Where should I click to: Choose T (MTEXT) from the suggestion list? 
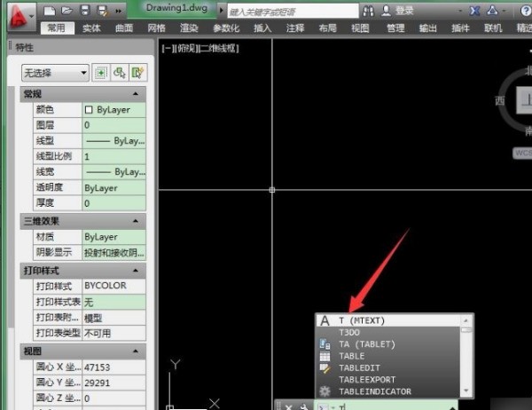(388, 320)
